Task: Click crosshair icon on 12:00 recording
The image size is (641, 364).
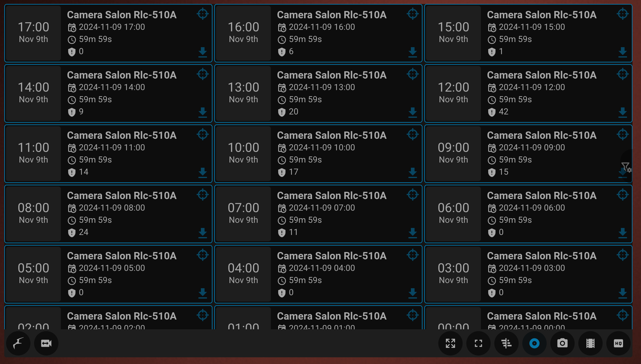Action: pyautogui.click(x=623, y=74)
